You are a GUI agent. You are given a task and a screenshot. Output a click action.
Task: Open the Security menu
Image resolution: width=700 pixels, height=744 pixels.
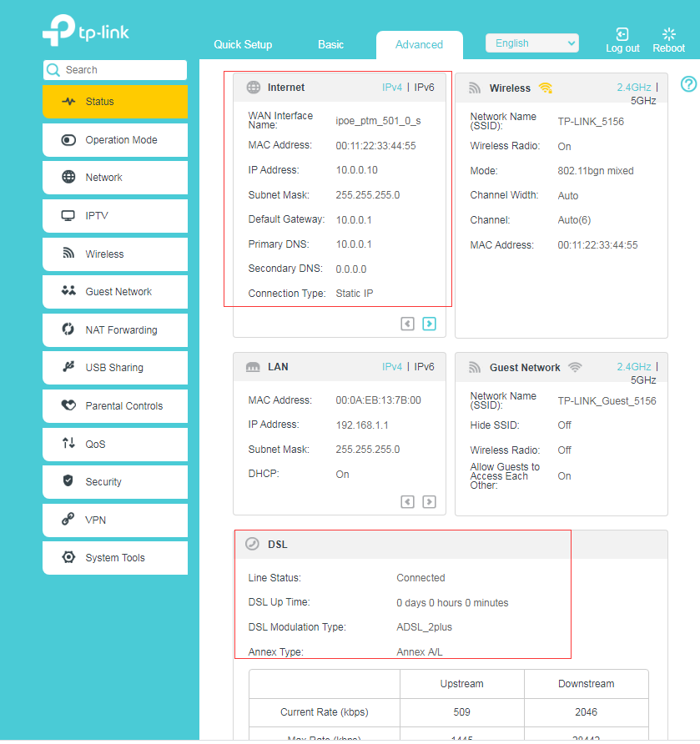115,481
